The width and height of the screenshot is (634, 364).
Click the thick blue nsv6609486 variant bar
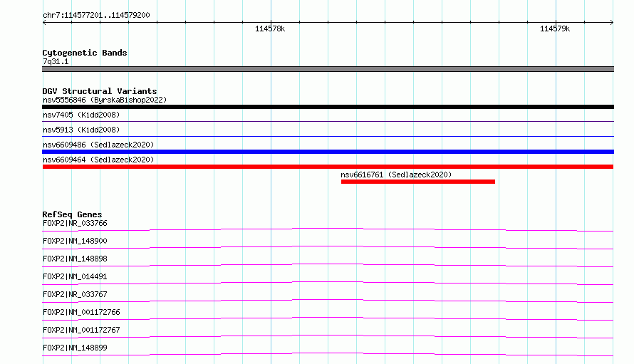[328, 152]
